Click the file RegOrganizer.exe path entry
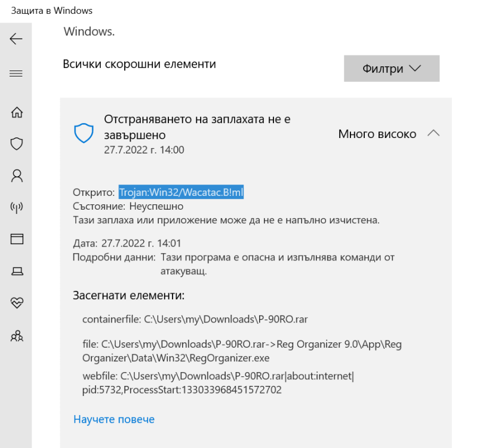This screenshot has height=448, width=480. click(242, 351)
